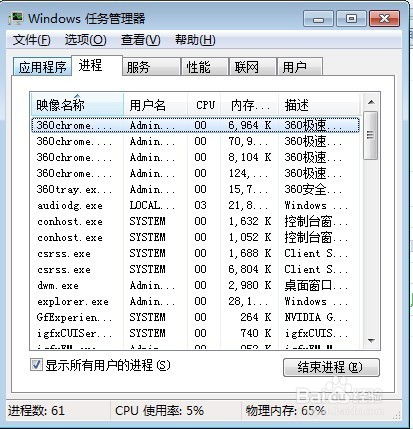Click the 2,980 K memory value
Screen dimensions: 413x429
[250, 285]
